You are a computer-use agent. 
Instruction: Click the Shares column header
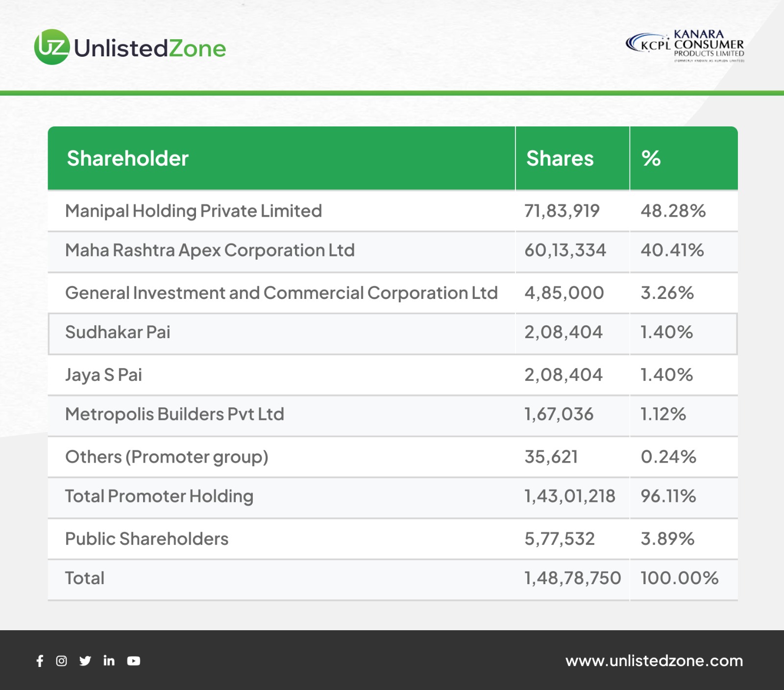(560, 158)
